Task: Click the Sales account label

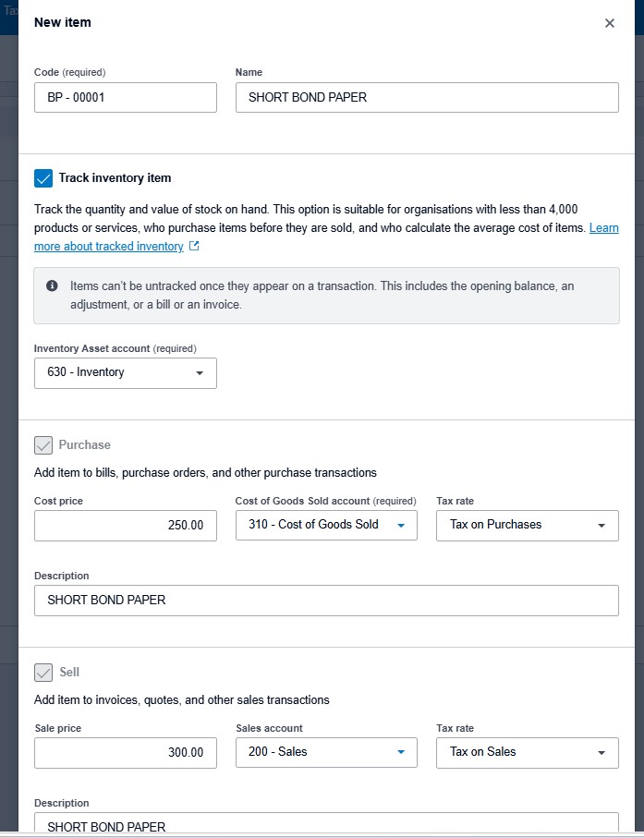Action: [x=270, y=728]
